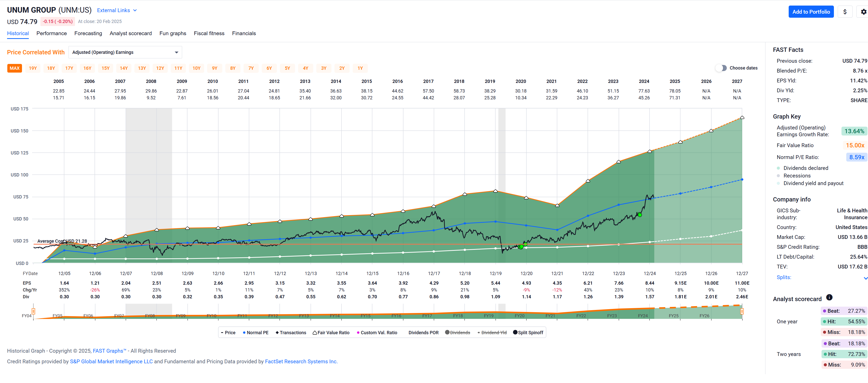Click the green transaction marker near 12/24
868x383 pixels.
pyautogui.click(x=640, y=215)
